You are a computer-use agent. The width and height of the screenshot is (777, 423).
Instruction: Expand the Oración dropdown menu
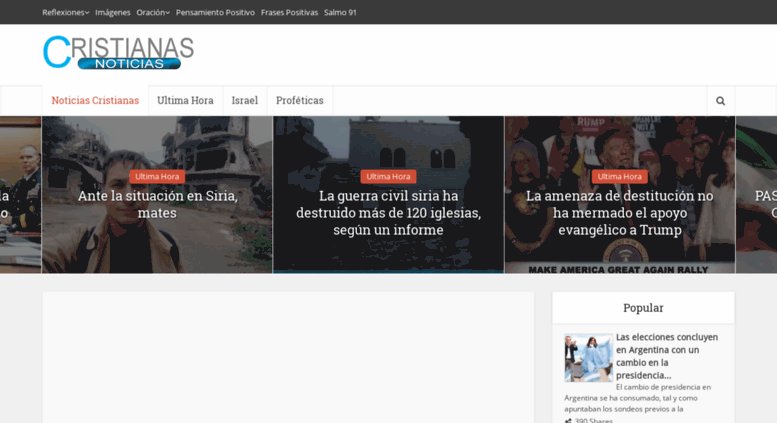coord(153,12)
